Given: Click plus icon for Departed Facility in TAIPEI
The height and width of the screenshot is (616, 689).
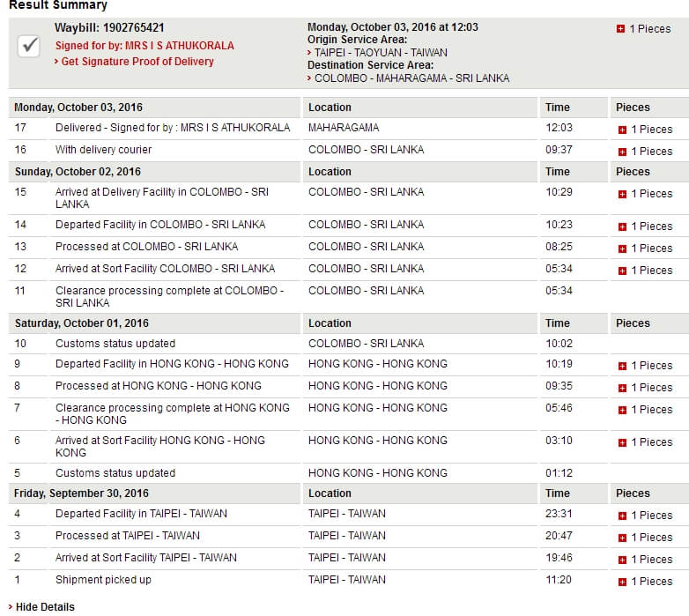Looking at the screenshot, I should (x=622, y=516).
